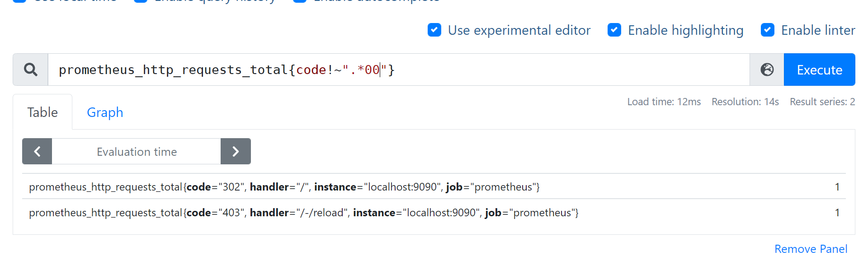
Task: Click instance label in the 302 result row
Action: (x=377, y=187)
